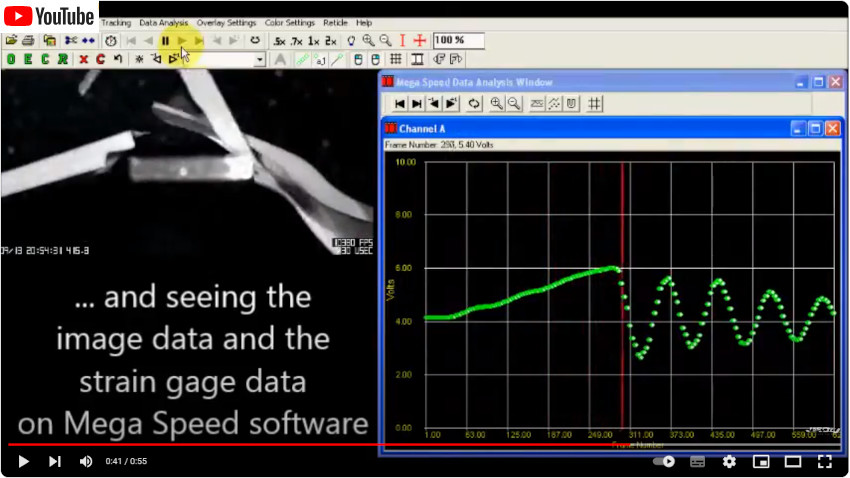Click the main toolbar zoom in magnifier
The image size is (850, 478).
click(368, 41)
